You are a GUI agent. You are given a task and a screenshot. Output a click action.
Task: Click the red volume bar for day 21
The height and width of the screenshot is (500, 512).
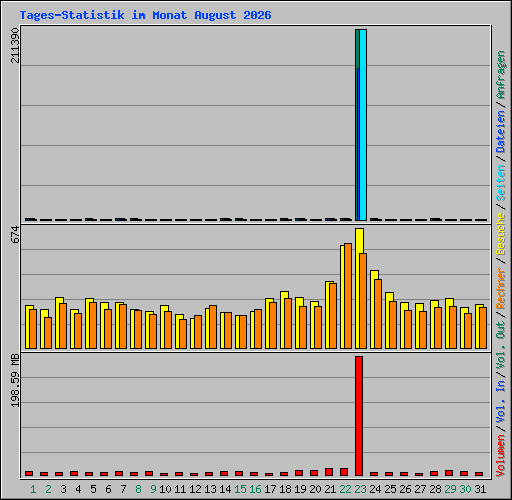coord(329,472)
